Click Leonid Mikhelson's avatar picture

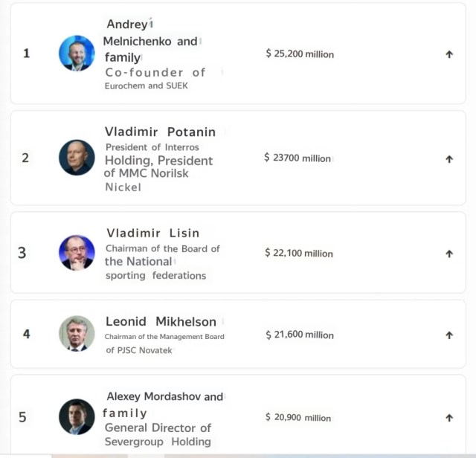pos(77,334)
